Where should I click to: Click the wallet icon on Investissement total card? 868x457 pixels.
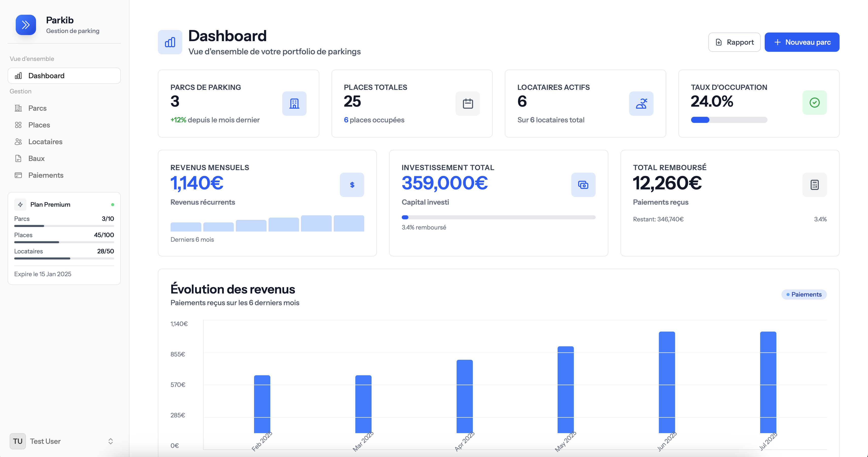583,185
